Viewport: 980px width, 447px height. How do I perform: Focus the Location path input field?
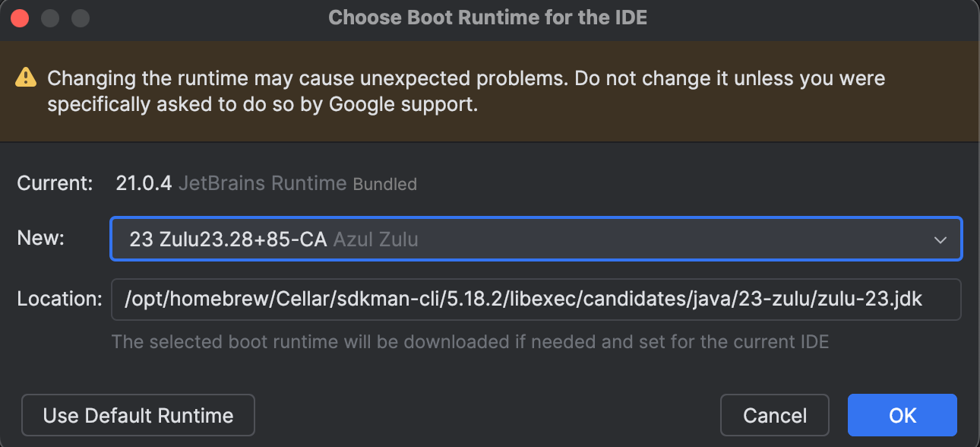pyautogui.click(x=536, y=300)
